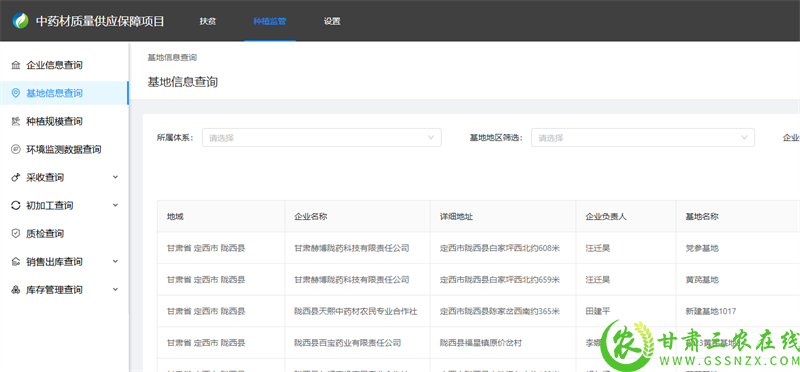Click 陇西县天熙中药材农民专业合作社 cell

(356, 311)
